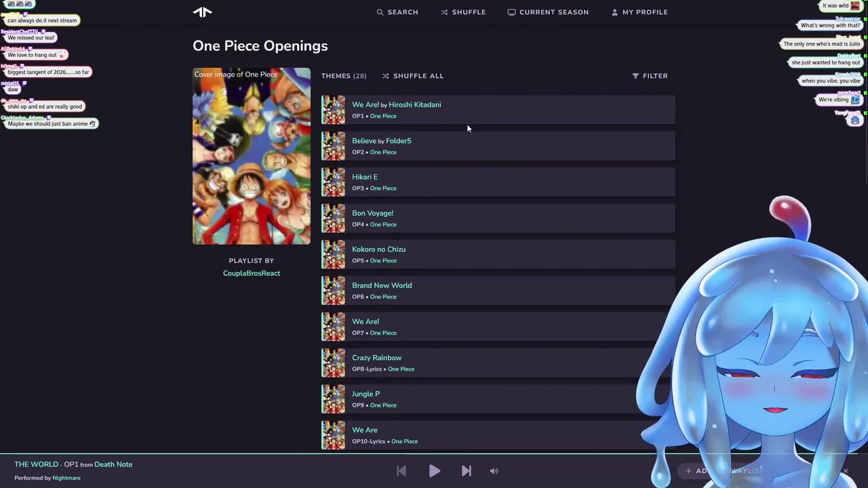Open One Piece link in OP4 row
The image size is (868, 488).
[383, 224]
